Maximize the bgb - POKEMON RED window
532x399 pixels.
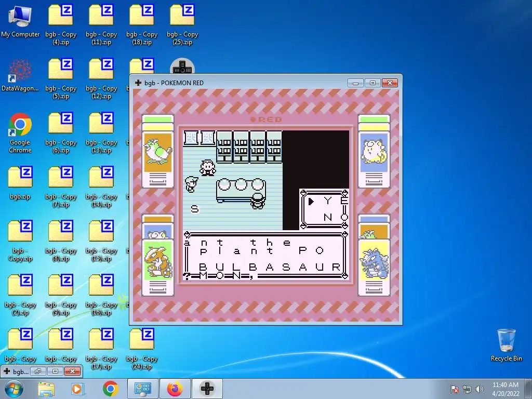(x=373, y=83)
